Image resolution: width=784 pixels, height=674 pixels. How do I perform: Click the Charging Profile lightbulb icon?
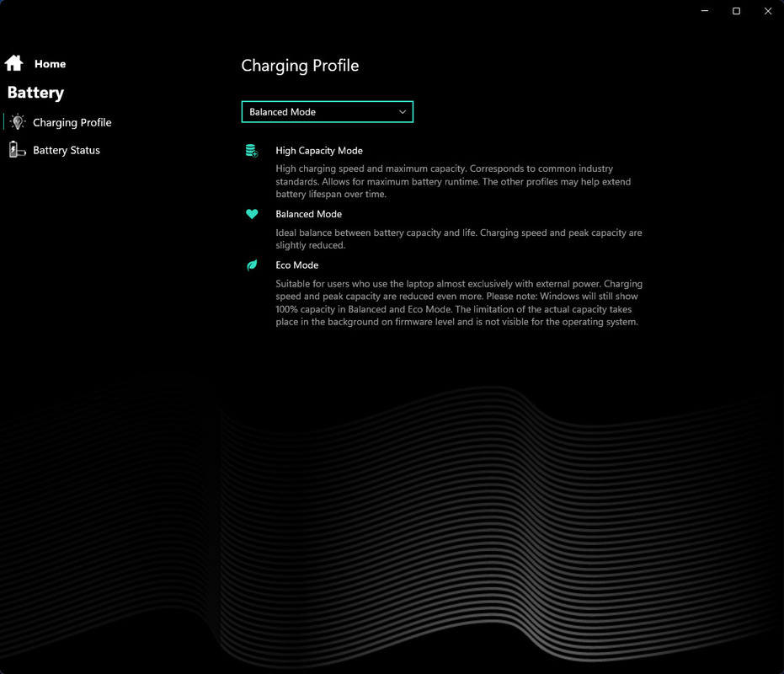(18, 122)
